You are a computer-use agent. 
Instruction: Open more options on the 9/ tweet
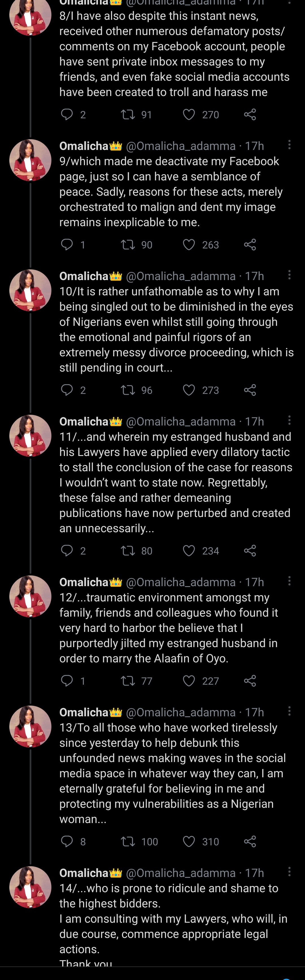[289, 145]
